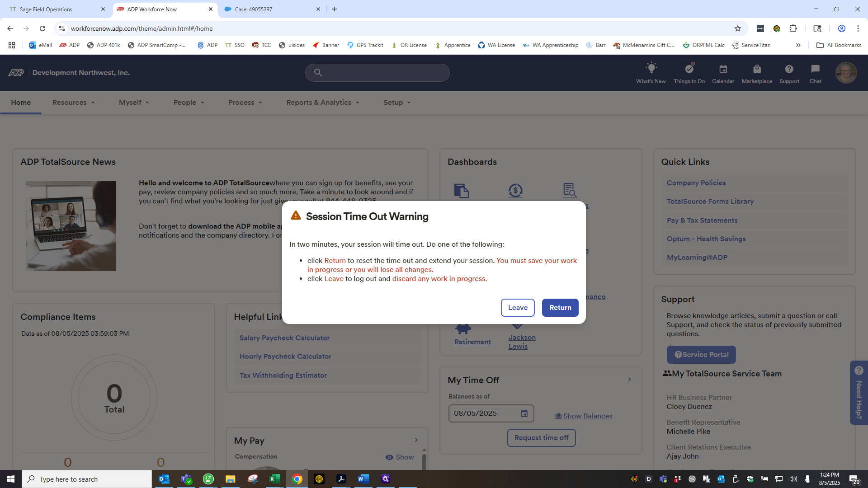
Task: Open the Support question mark icon
Action: click(789, 73)
